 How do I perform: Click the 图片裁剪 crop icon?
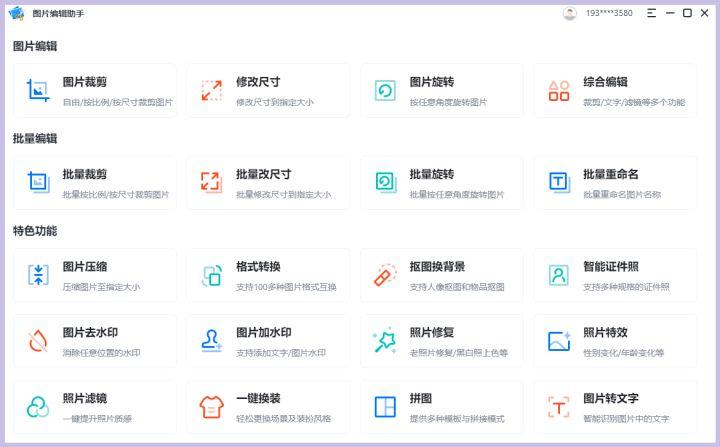[38, 90]
